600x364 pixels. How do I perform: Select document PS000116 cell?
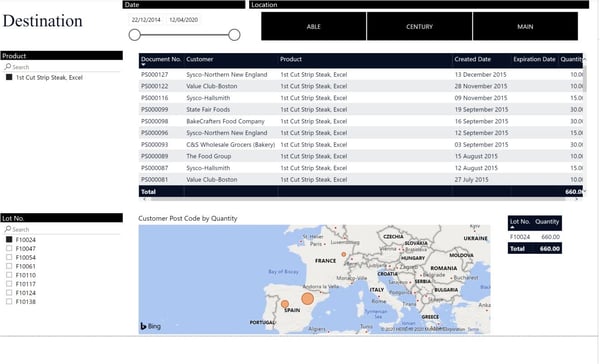(x=155, y=98)
